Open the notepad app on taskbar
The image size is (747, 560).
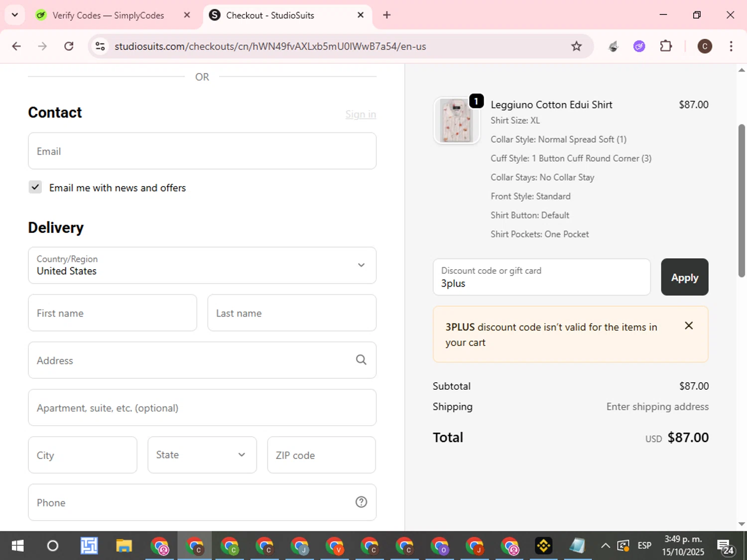coord(578,546)
